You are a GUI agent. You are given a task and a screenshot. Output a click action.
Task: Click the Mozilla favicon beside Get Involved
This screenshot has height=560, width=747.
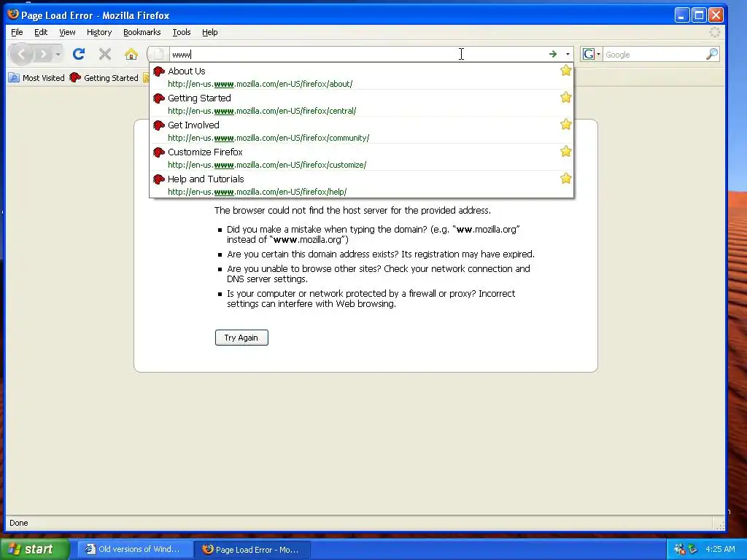158,125
